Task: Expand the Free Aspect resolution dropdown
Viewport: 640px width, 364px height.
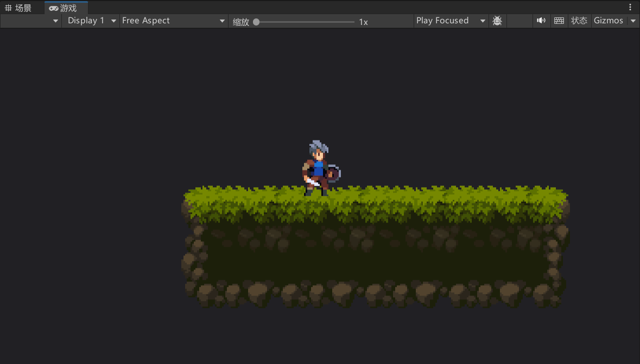Action: (x=173, y=21)
